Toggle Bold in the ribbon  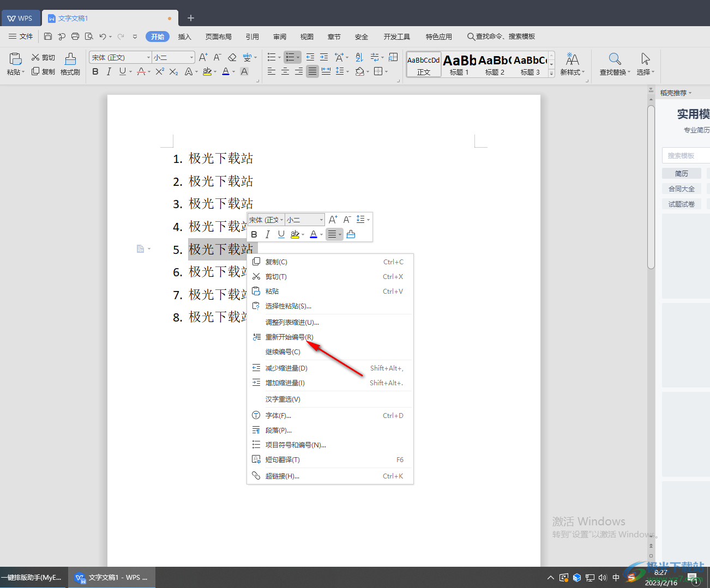tap(95, 71)
